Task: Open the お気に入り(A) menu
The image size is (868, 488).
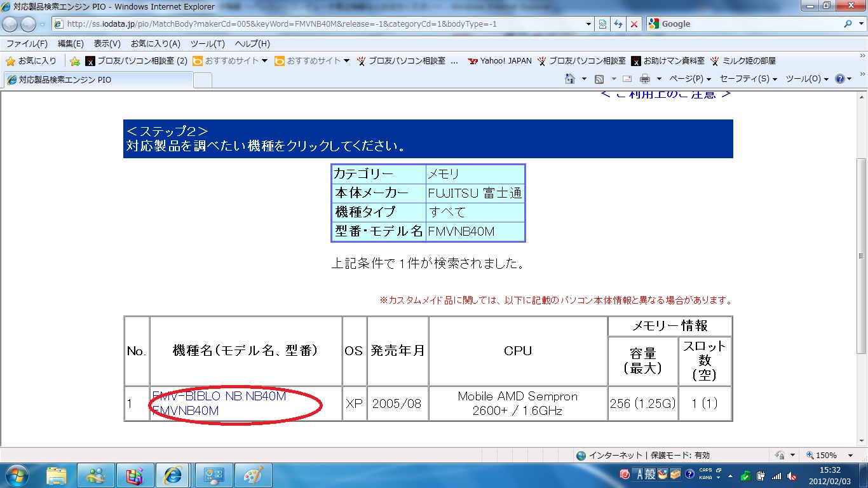Action: (156, 44)
